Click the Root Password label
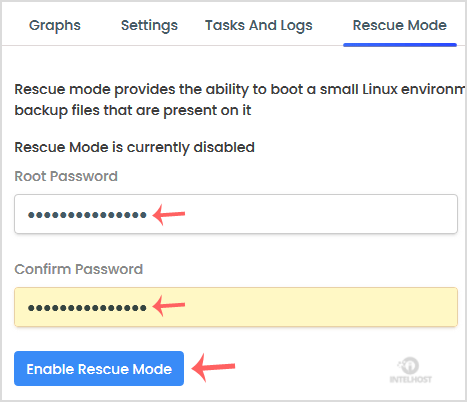467x402 pixels. (x=66, y=176)
